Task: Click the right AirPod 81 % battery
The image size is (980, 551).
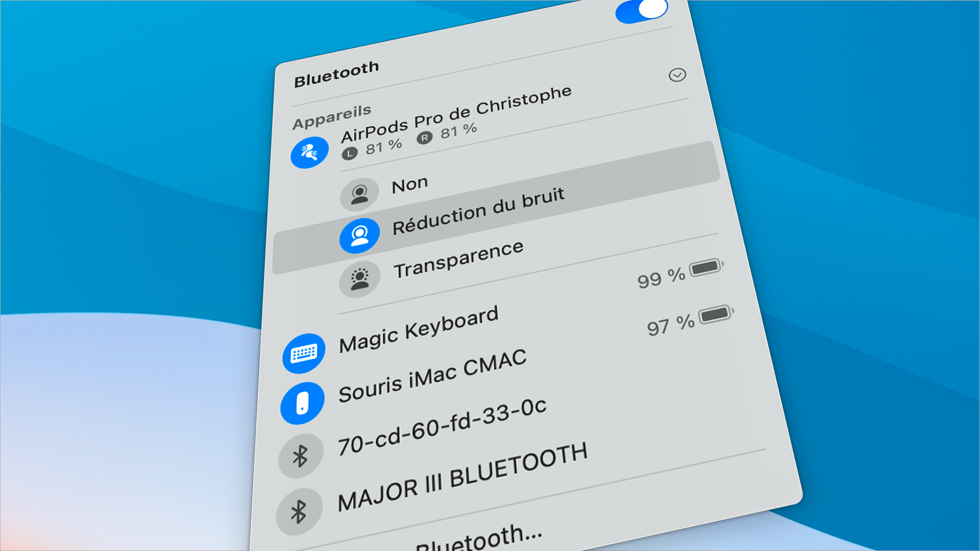Action: pos(447,133)
